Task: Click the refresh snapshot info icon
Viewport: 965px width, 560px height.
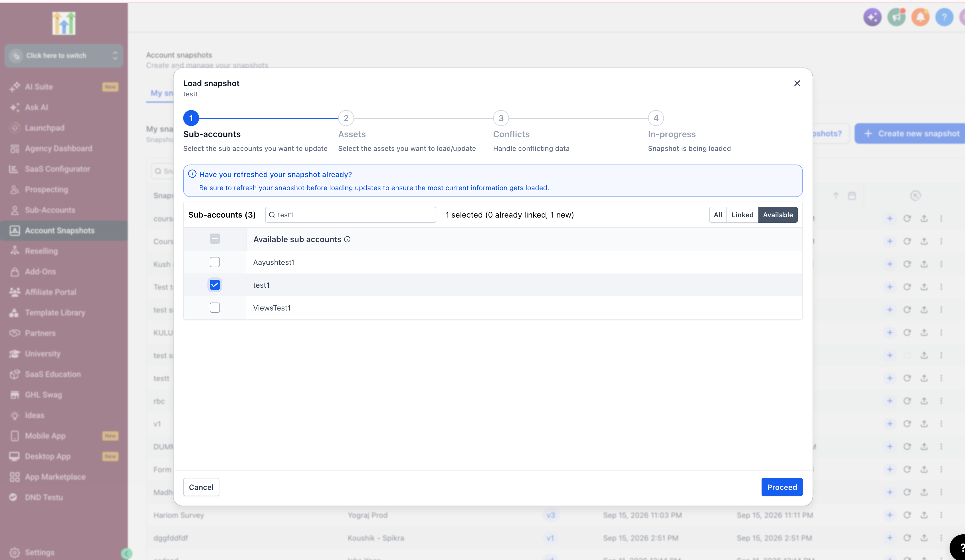Action: coord(192,174)
